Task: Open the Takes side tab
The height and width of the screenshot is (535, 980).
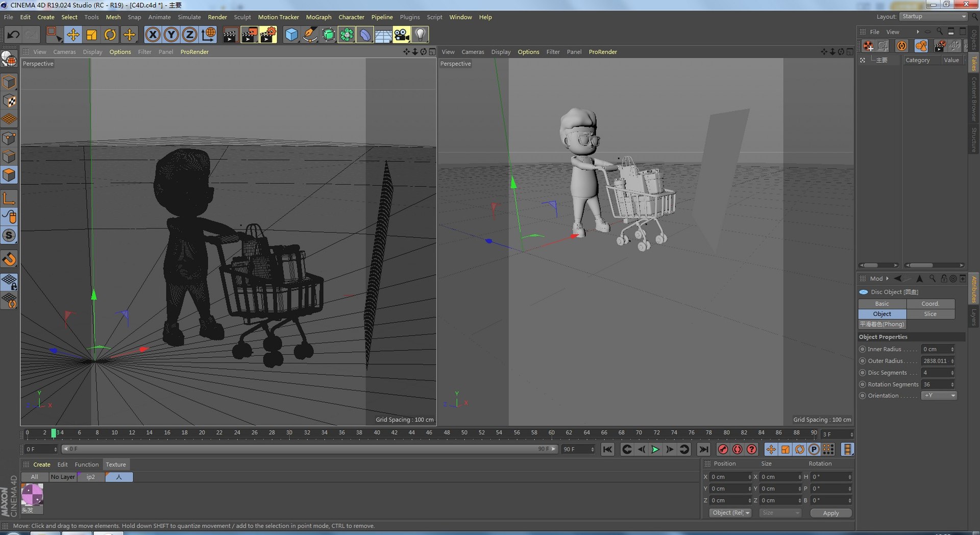Action: pyautogui.click(x=974, y=64)
